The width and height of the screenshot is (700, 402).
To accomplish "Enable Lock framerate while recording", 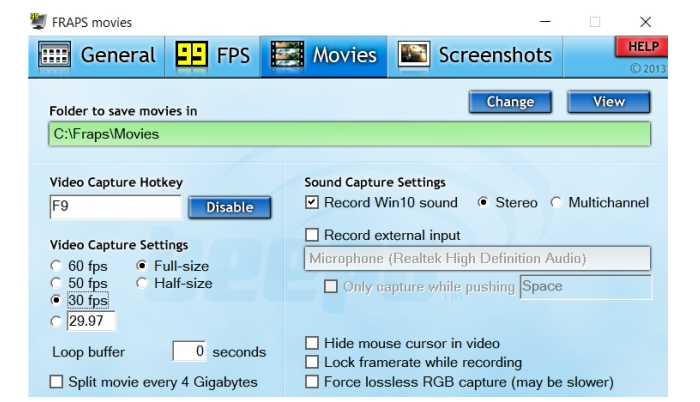I will coord(312,362).
